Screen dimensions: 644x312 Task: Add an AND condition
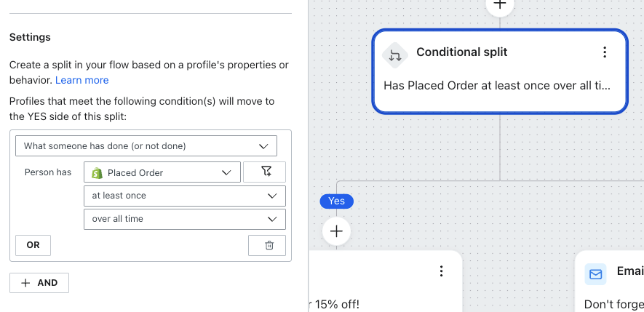tap(39, 283)
